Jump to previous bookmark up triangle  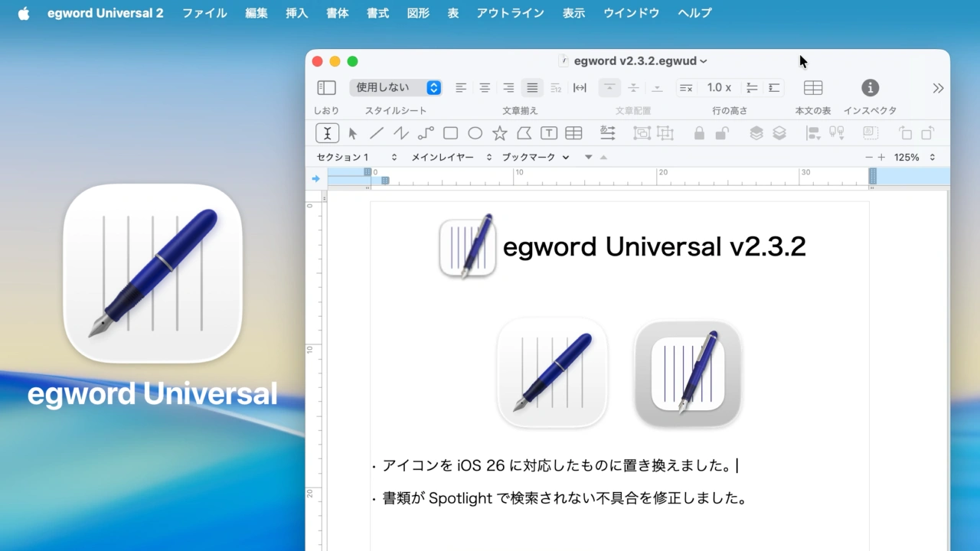click(603, 157)
